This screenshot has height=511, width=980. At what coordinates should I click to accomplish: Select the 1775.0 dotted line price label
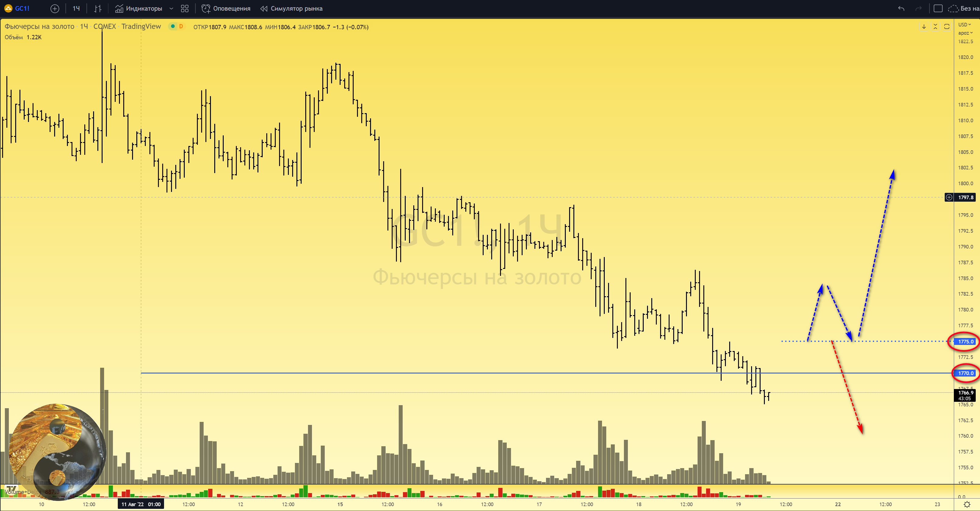[x=965, y=341]
